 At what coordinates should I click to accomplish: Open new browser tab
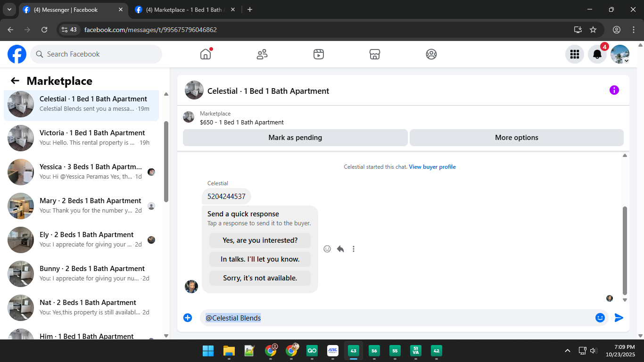[x=250, y=9]
